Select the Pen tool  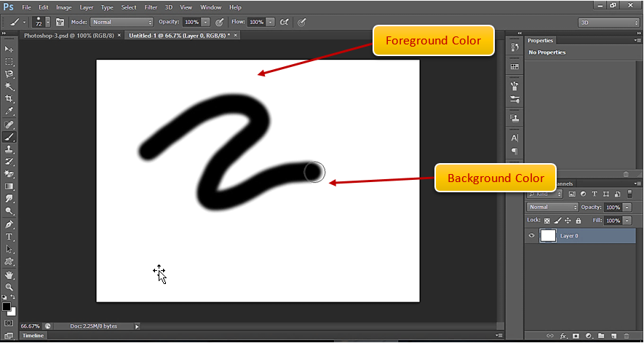(x=9, y=224)
